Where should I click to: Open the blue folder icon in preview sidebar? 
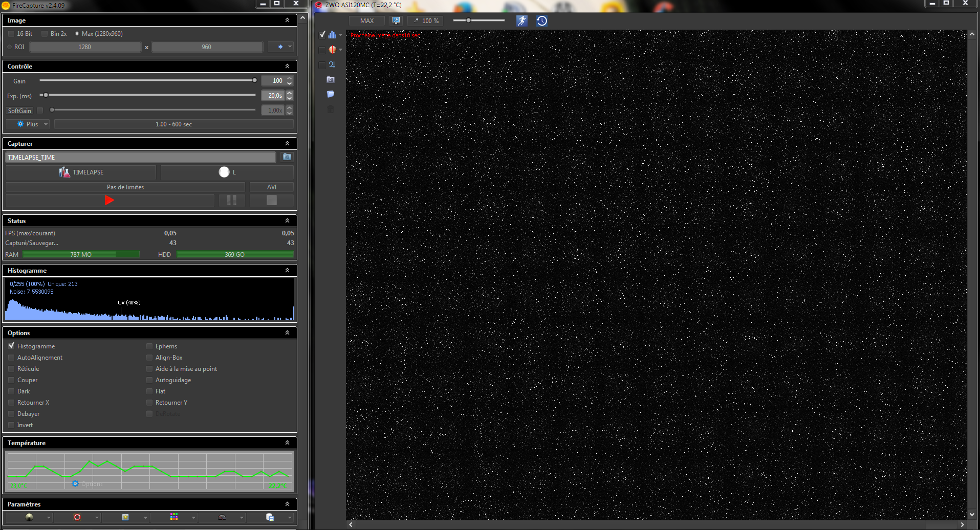click(331, 94)
